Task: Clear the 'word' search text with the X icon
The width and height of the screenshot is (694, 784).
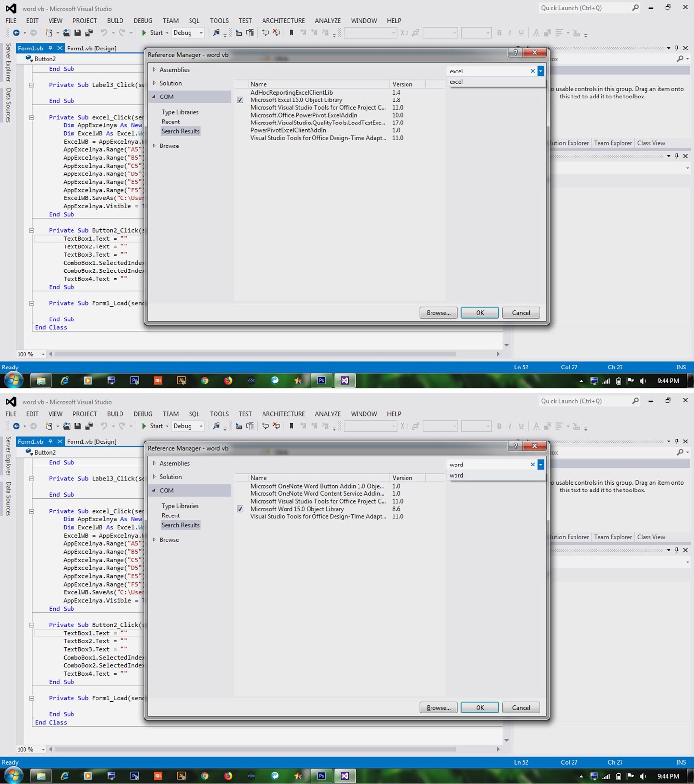Action: (533, 465)
